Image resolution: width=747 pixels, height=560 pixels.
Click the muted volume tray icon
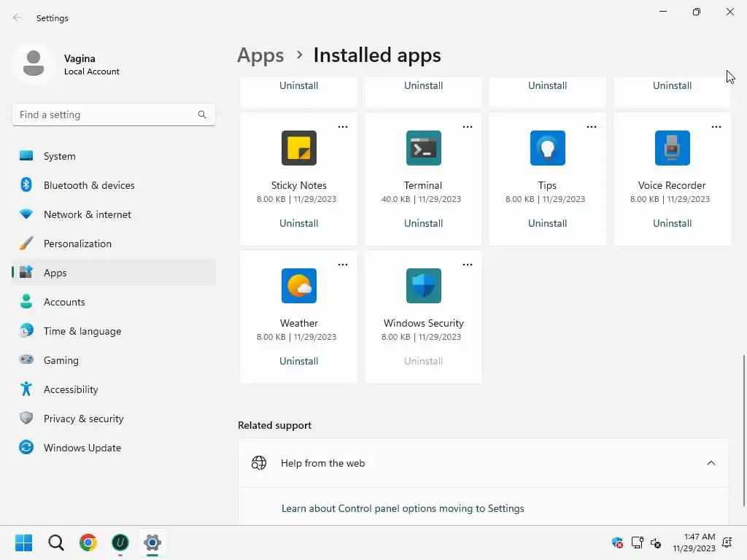[x=656, y=542]
